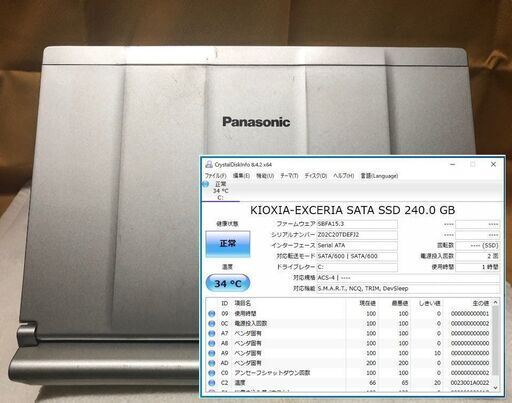
Task: Open the ファイル(F) menu
Action: 215,176
